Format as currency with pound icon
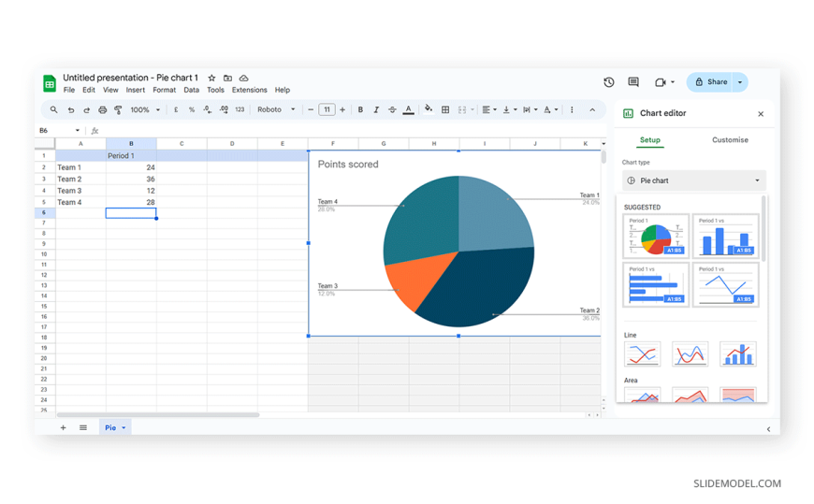Image resolution: width=814 pixels, height=504 pixels. point(176,110)
